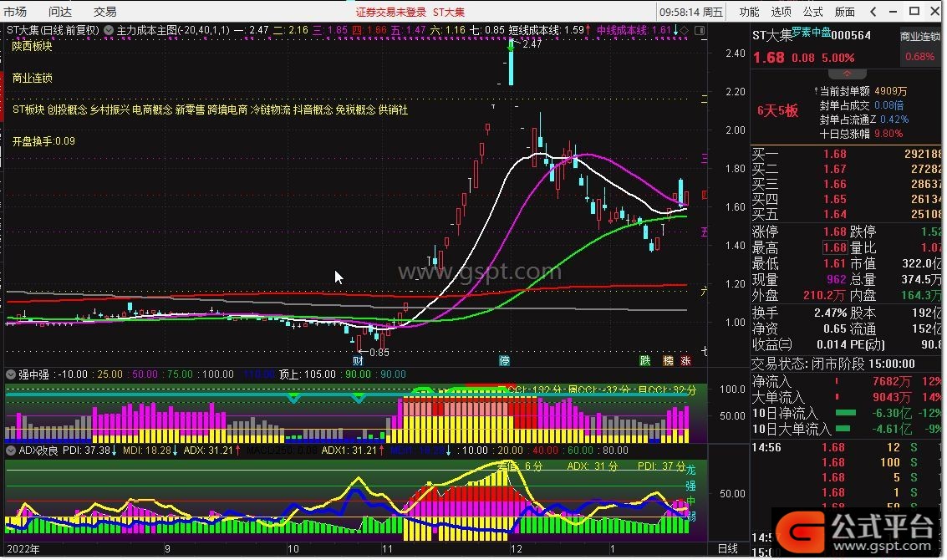Open the 市场 menu
The width and height of the screenshot is (947, 560).
[x=15, y=12]
